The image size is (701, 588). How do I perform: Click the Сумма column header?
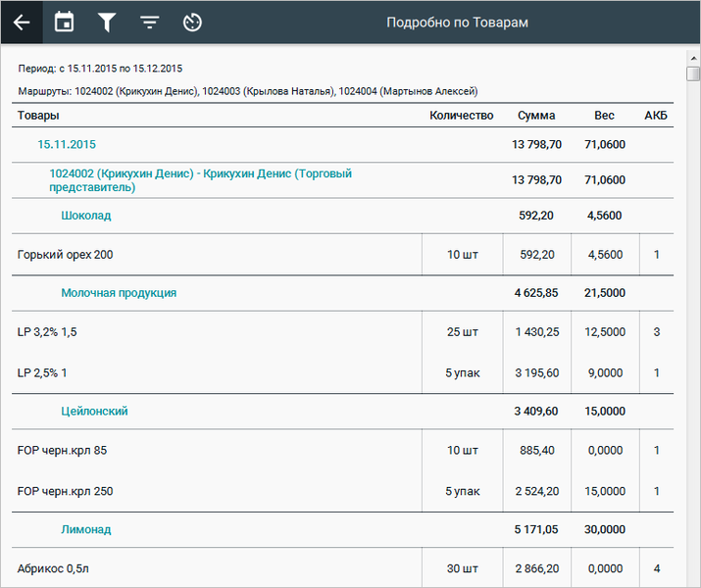pos(536,116)
